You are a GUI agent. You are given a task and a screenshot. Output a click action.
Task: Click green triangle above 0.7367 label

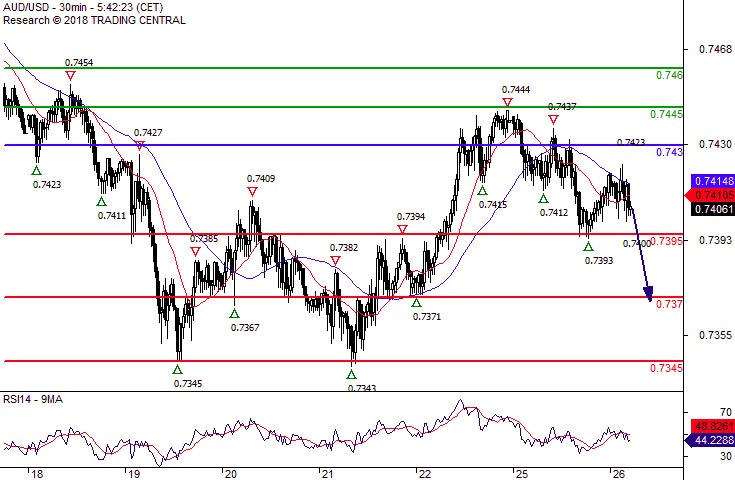click(x=234, y=314)
